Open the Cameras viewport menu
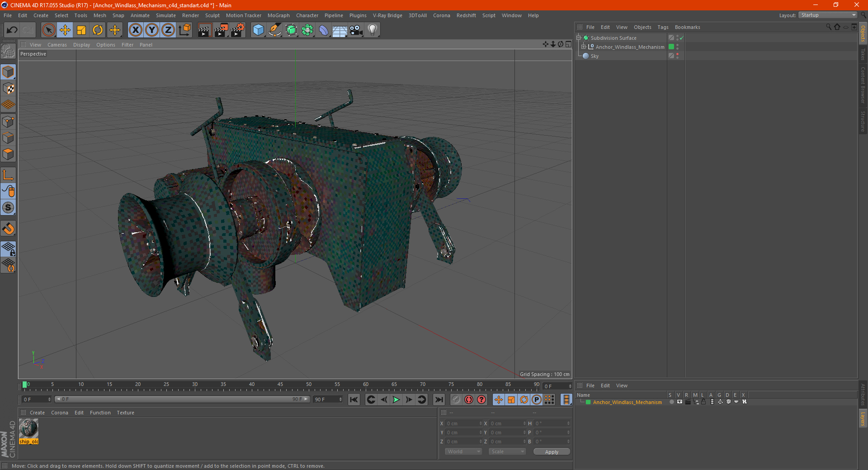 click(x=57, y=45)
